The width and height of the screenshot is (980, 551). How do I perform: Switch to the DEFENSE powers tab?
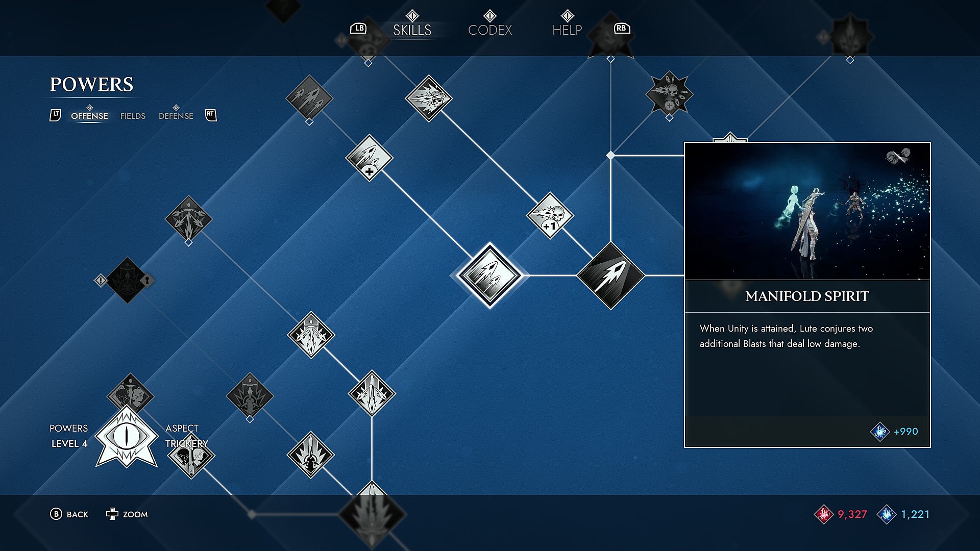(175, 116)
